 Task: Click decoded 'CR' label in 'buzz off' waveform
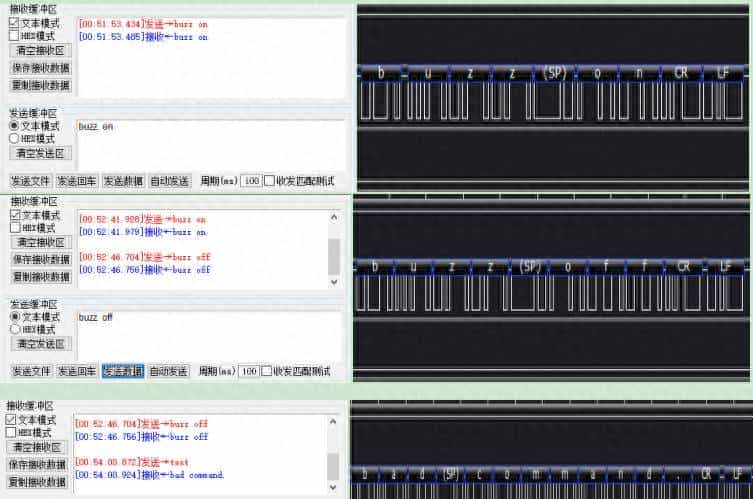(x=683, y=266)
